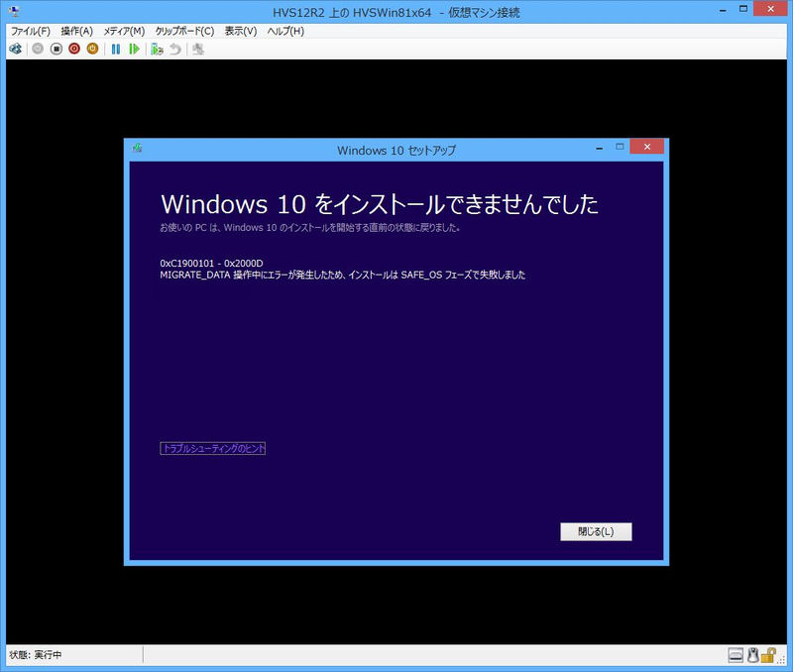Click the 閉じる(L) button

[x=596, y=531]
